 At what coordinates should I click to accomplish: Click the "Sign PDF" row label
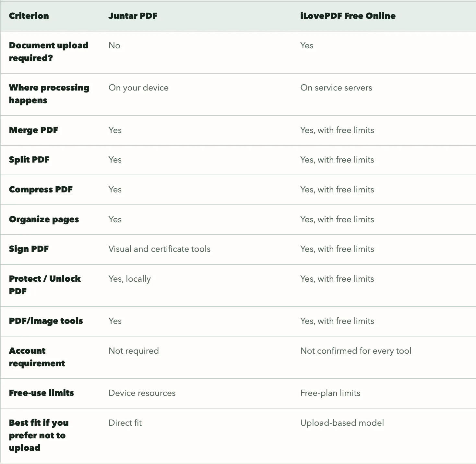click(29, 249)
